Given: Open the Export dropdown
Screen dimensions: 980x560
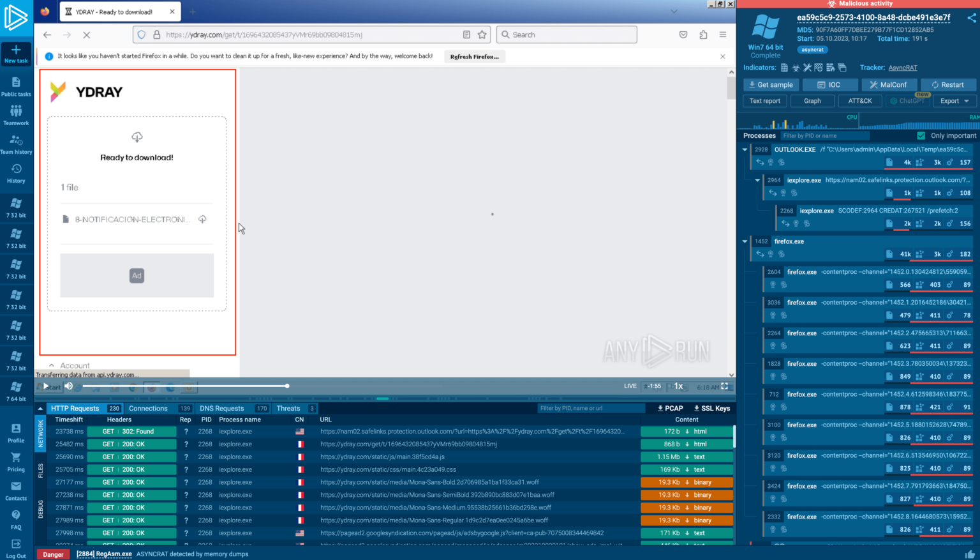Looking at the screenshot, I should tap(954, 101).
